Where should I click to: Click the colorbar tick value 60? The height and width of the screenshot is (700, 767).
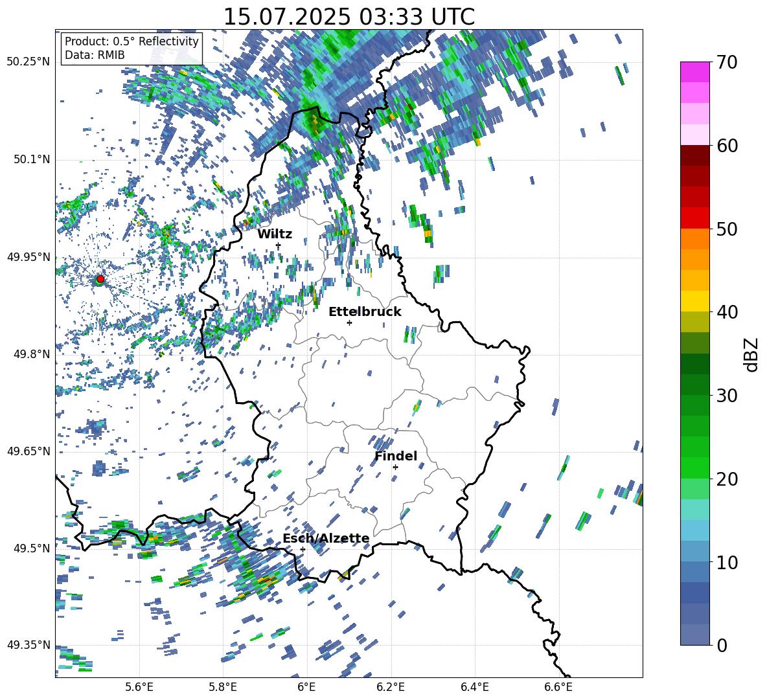click(x=726, y=146)
